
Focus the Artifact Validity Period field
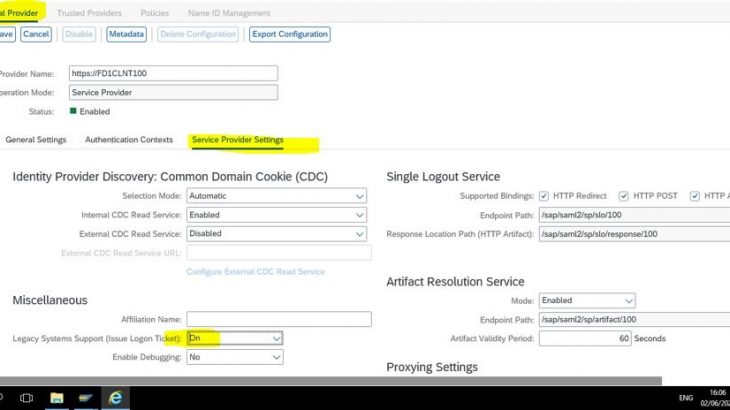585,338
